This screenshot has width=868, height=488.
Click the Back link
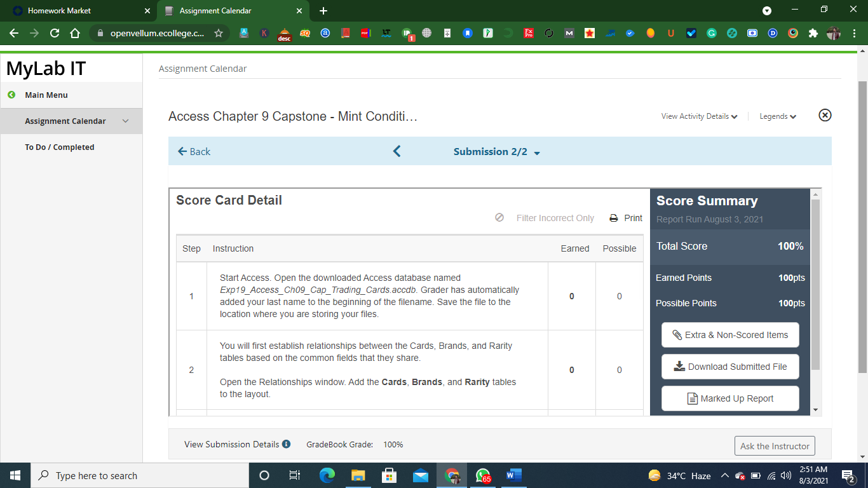[194, 151]
